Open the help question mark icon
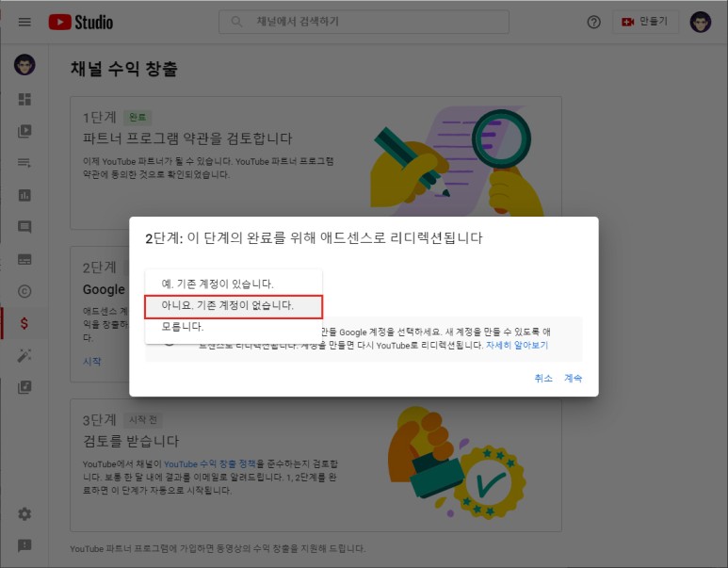Viewport: 728px width, 568px height. [x=593, y=22]
